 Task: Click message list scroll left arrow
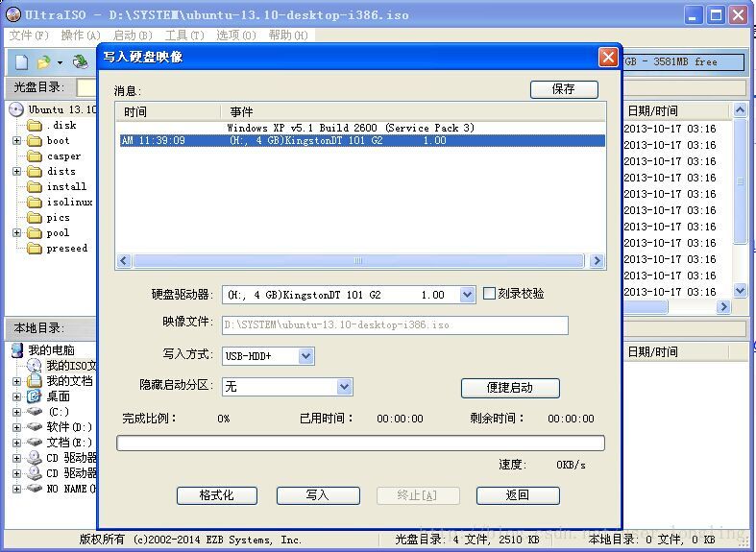click(124, 261)
